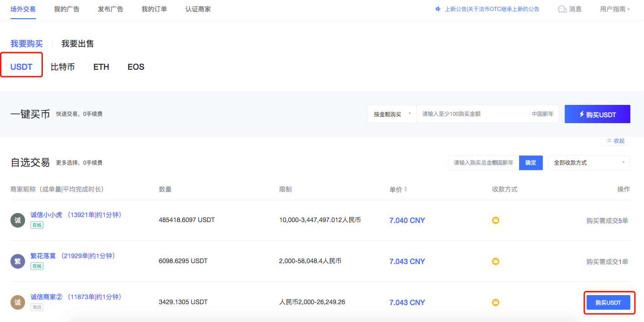This screenshot has height=322, width=644.
Task: Sort listings by 单价 price arrows
Action: pyautogui.click(x=406, y=189)
